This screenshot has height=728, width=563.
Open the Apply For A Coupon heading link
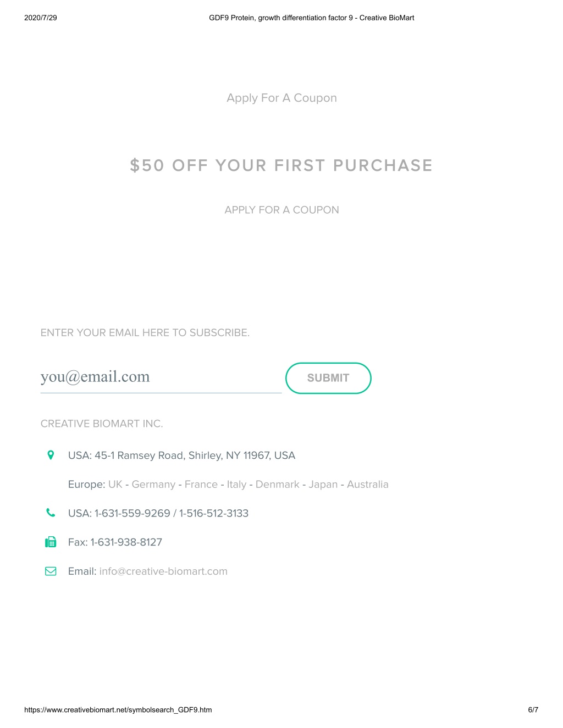(281, 98)
